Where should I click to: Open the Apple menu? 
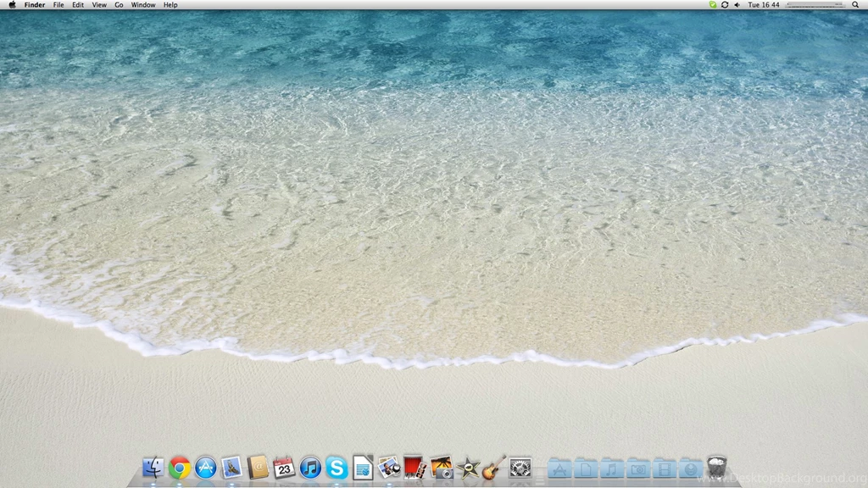(11, 4)
